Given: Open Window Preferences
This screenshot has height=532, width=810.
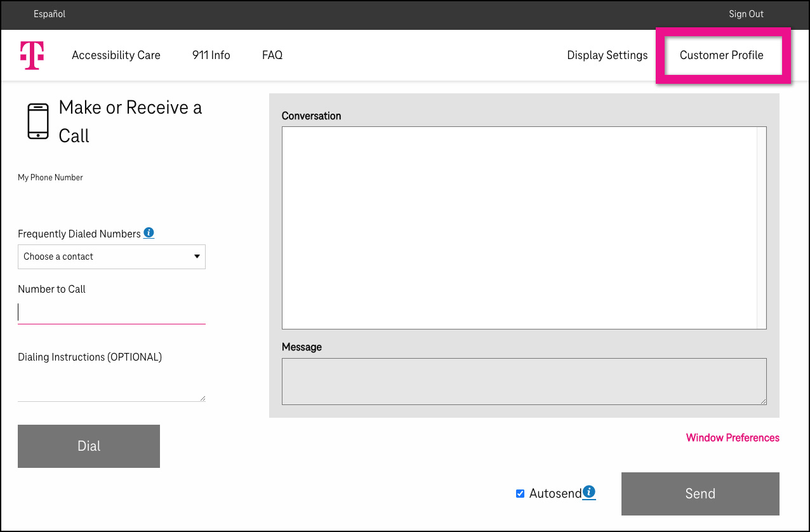Looking at the screenshot, I should click(733, 437).
